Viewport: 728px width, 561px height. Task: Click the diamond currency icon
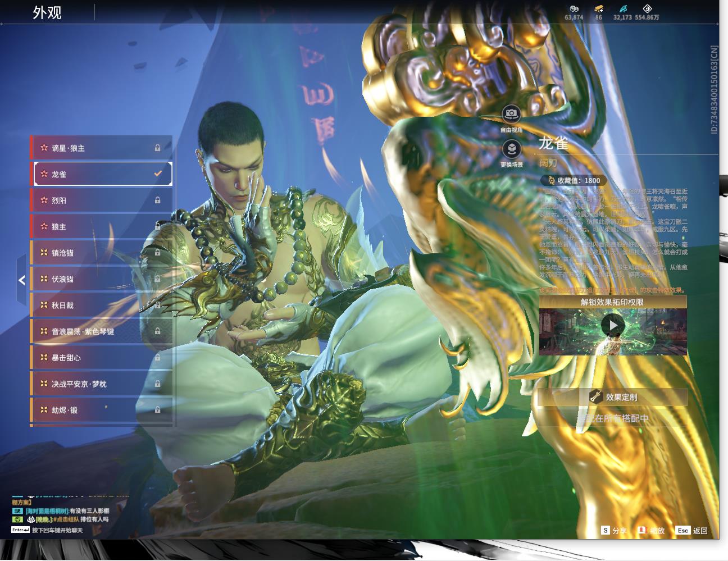(647, 8)
